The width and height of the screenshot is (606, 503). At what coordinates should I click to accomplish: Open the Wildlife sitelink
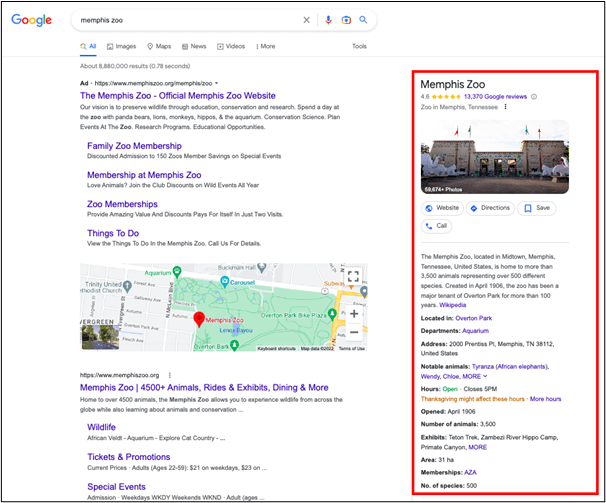[x=101, y=427]
